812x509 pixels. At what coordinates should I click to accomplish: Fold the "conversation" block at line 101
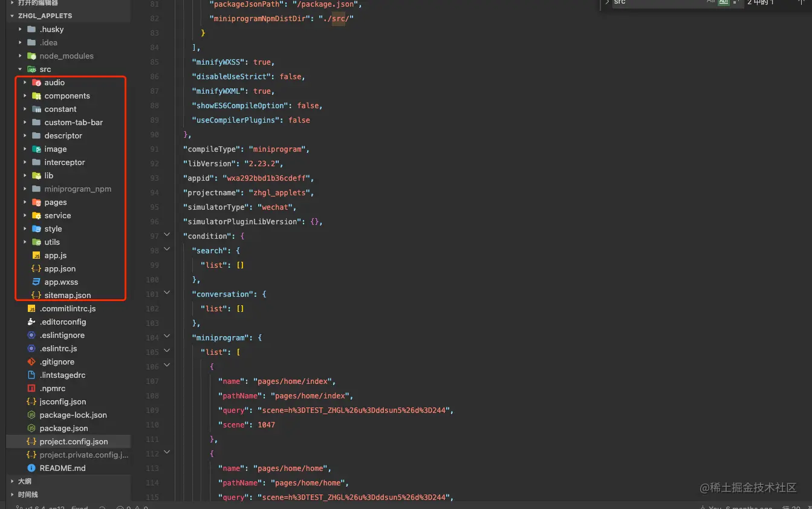(x=167, y=293)
